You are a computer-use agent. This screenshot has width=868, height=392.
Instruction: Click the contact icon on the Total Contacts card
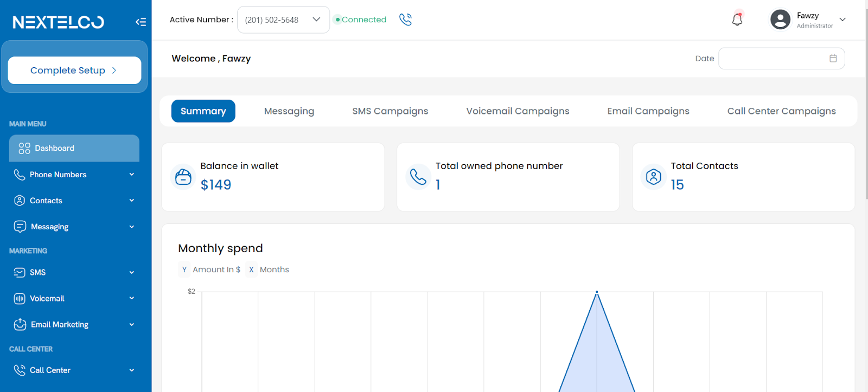click(x=654, y=177)
